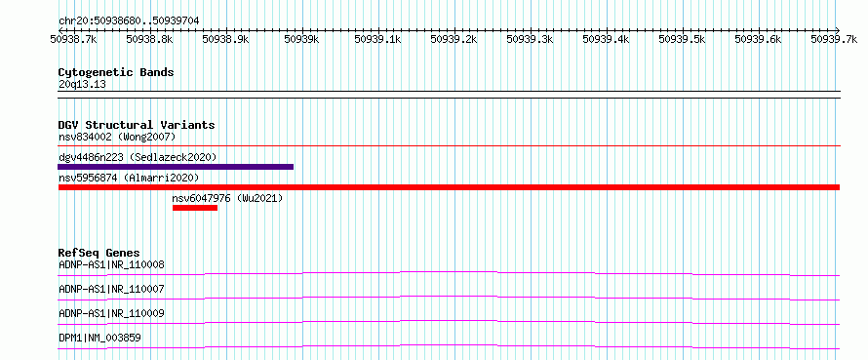Image resolution: width=868 pixels, height=360 pixels.
Task: Open the RefSeq Genes track heading
Action: tap(99, 253)
